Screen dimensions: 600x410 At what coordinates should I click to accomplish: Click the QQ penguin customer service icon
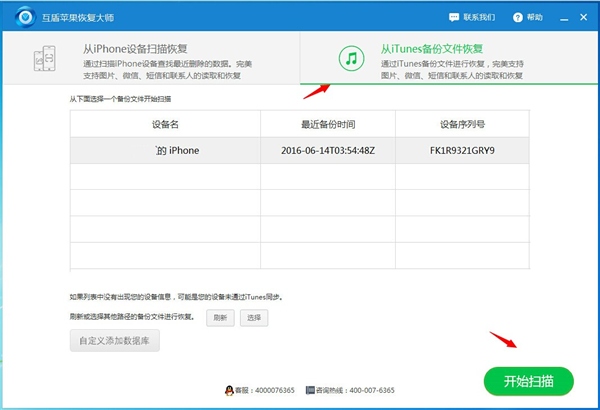point(229,390)
